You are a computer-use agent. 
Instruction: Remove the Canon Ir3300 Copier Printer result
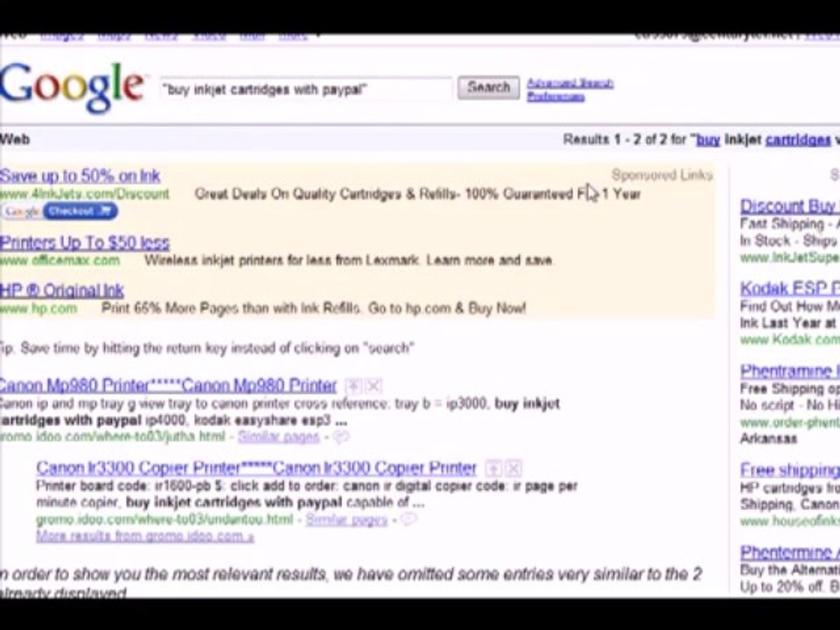(x=514, y=469)
